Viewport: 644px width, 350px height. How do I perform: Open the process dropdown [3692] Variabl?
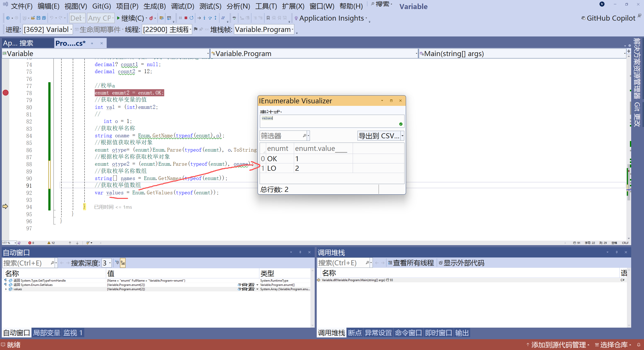48,29
